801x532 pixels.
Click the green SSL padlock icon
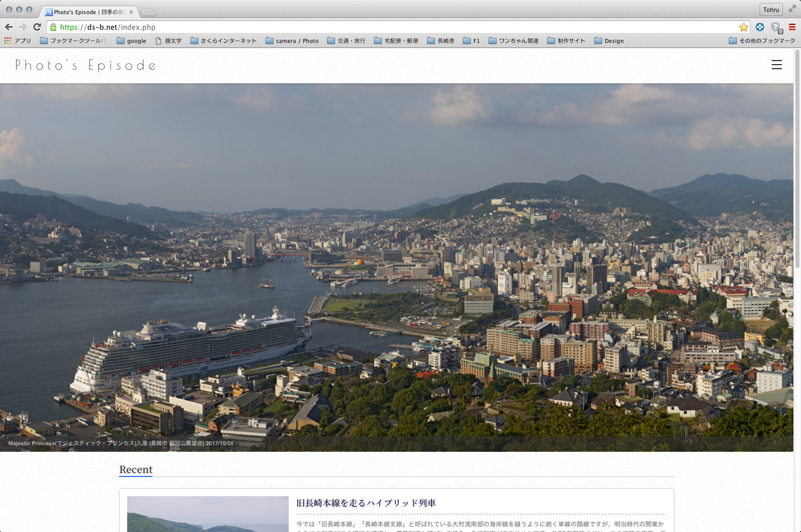coord(53,27)
